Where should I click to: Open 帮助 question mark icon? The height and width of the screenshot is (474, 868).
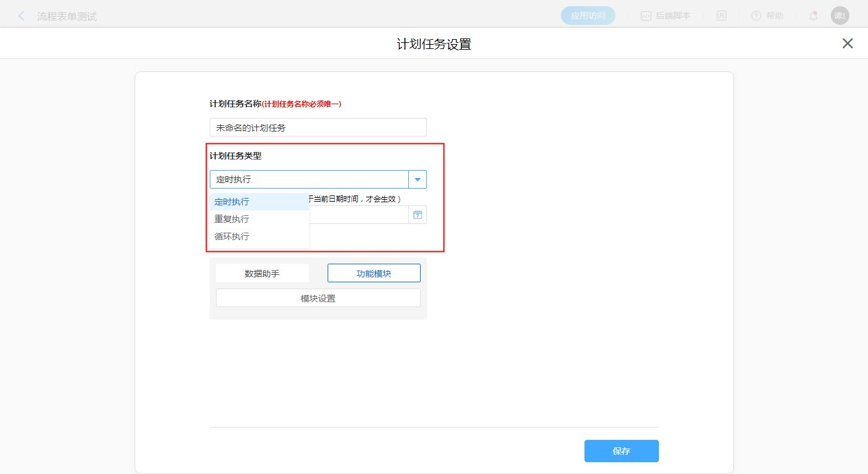coord(756,16)
